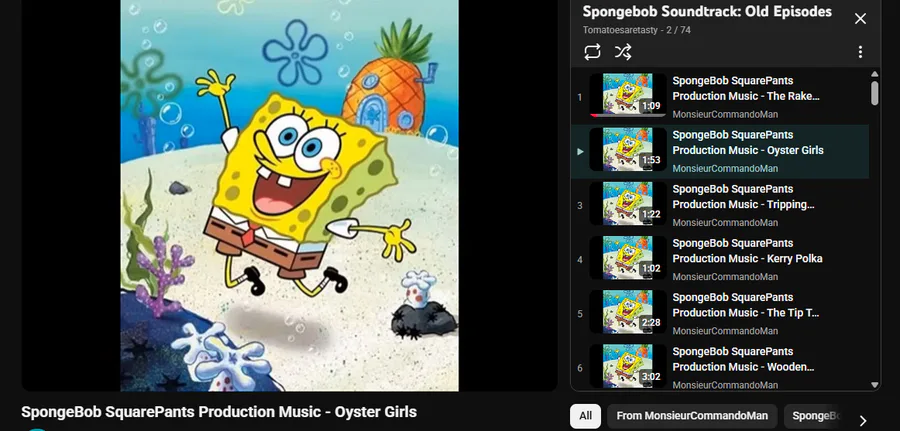
Task: Play The Tip T... thumbnail 2:28
Action: pos(629,312)
